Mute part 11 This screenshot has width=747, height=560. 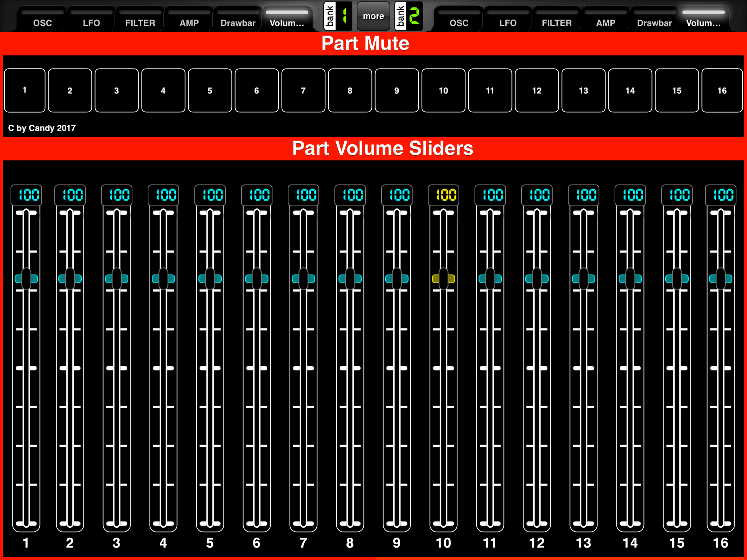pyautogui.click(x=490, y=90)
